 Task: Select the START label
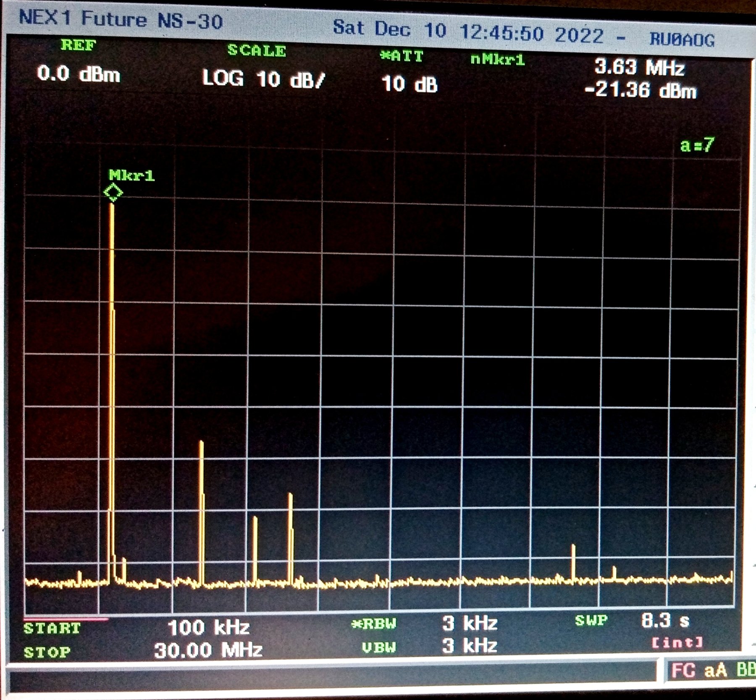pyautogui.click(x=52, y=628)
